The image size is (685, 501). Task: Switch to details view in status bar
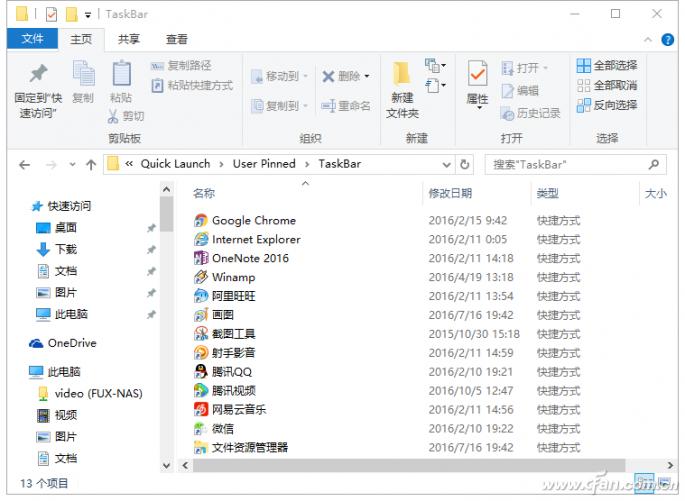pyautogui.click(x=645, y=483)
